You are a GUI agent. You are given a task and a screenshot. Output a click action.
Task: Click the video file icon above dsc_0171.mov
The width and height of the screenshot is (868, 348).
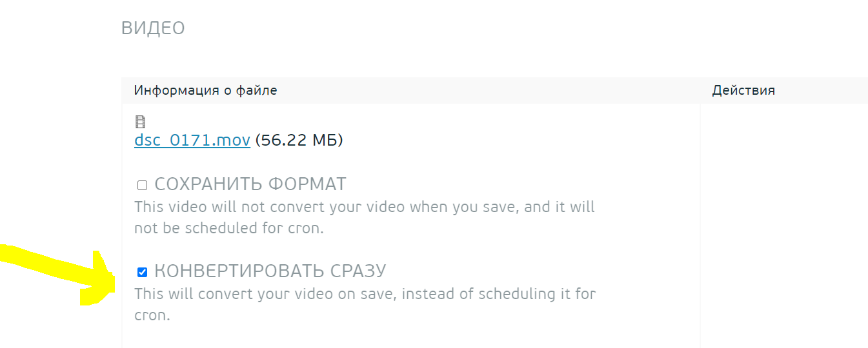click(x=140, y=122)
